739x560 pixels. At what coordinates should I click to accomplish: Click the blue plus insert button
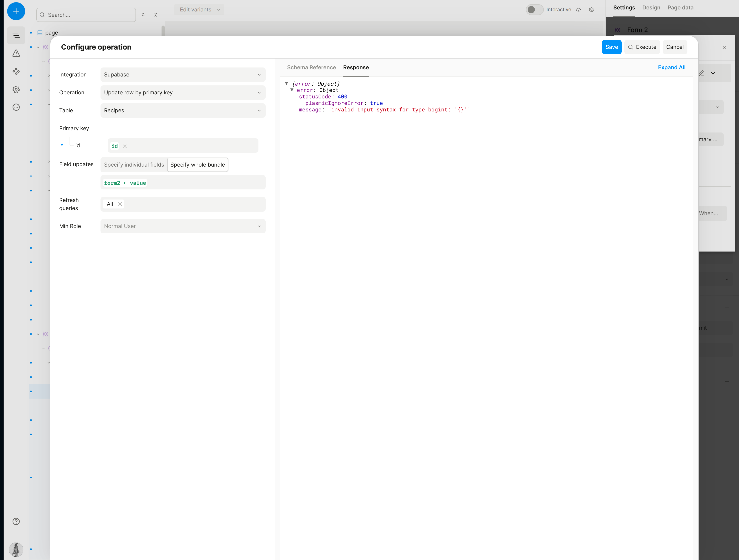point(16,11)
